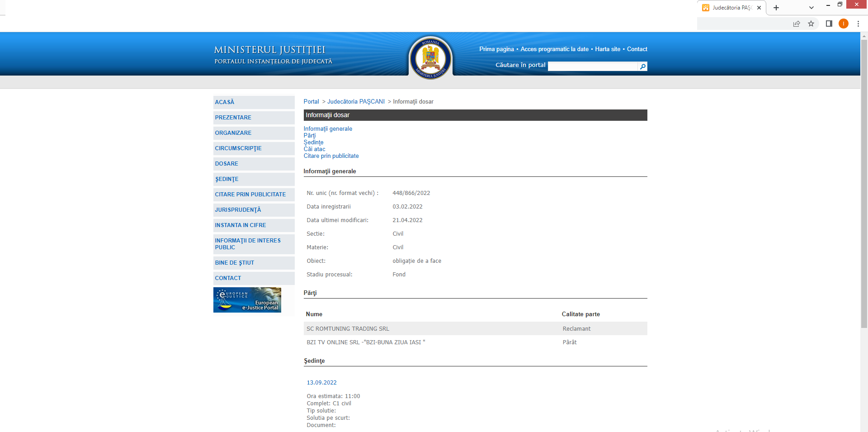
Task: Click the page vertical scrollbar
Action: tap(864, 181)
